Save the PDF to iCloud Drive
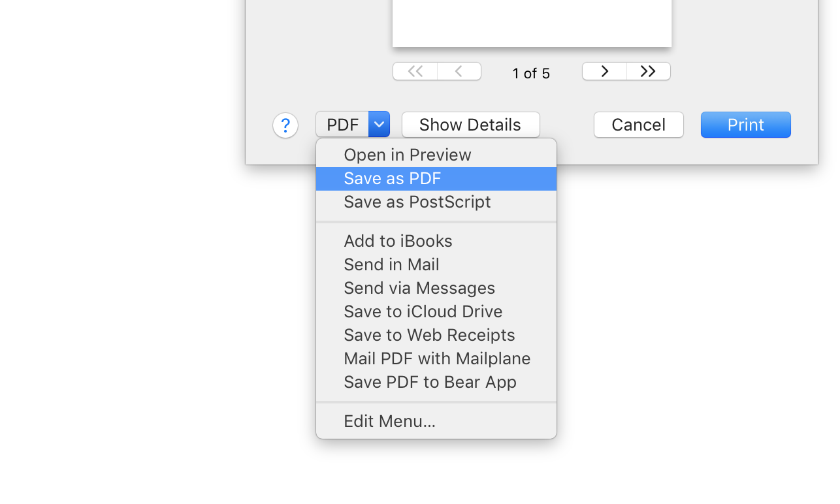The height and width of the screenshot is (504, 840). (x=423, y=311)
